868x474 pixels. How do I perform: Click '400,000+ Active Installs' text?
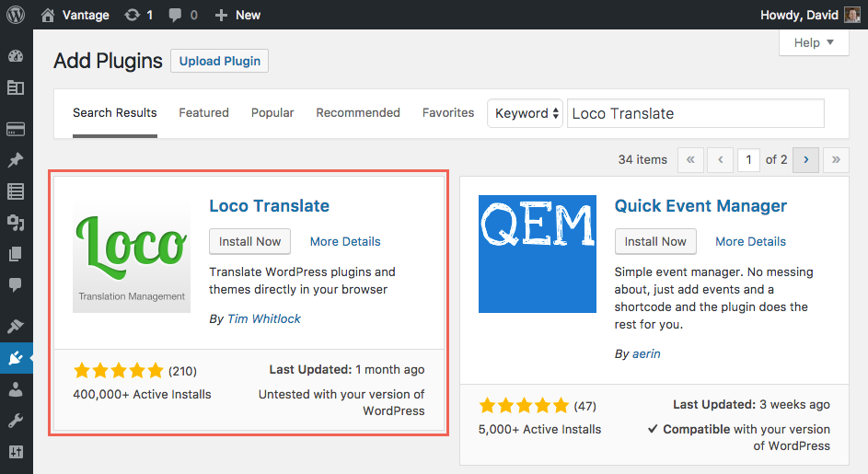(x=143, y=394)
